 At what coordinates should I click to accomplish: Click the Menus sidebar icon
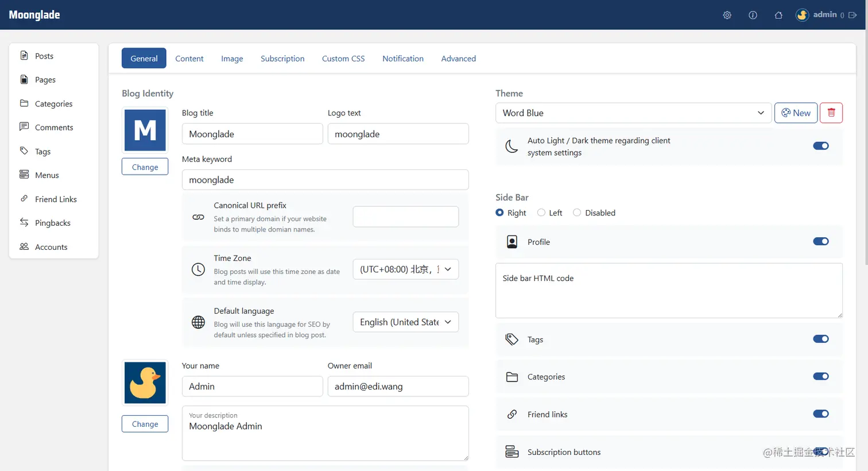[24, 175]
